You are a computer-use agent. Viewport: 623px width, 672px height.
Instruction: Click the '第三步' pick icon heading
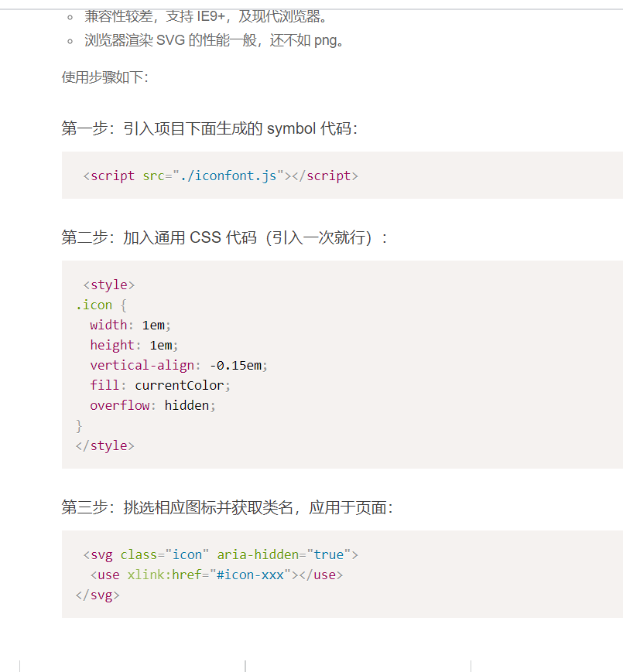click(x=227, y=508)
